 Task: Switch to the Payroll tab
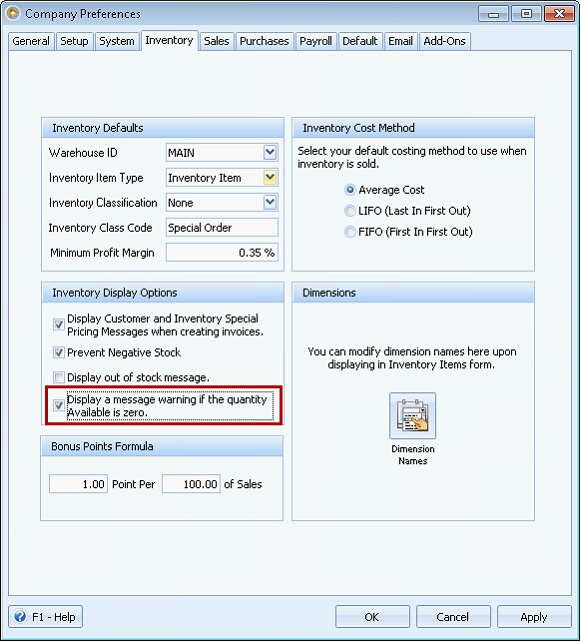315,41
